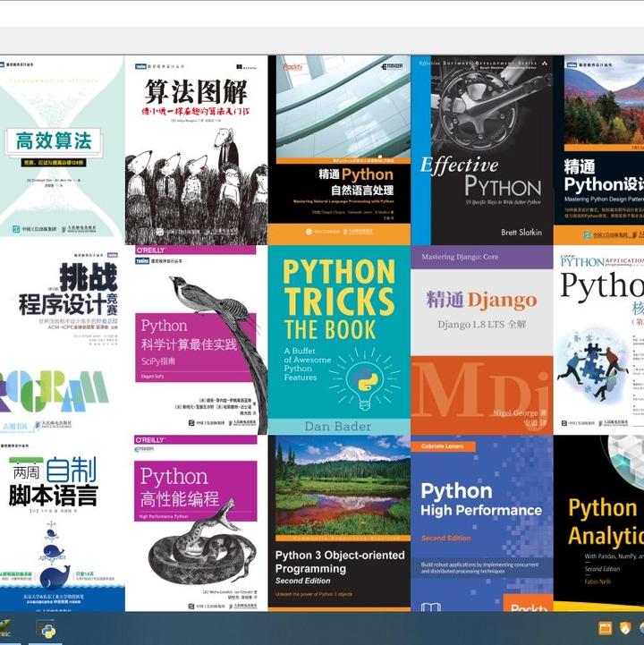
Task: Open Python Tricks The Book cover
Action: pos(339,340)
